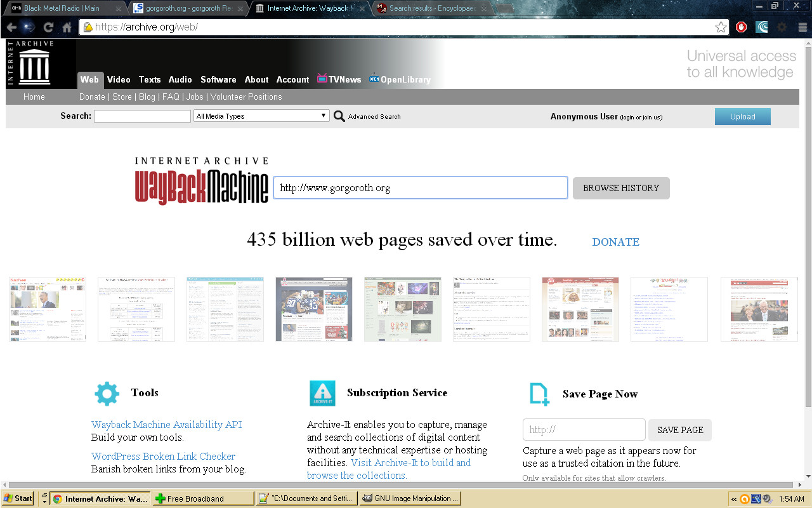Close the Black Metal Radio tab
Viewport: 812px width, 508px height.
tap(118, 9)
